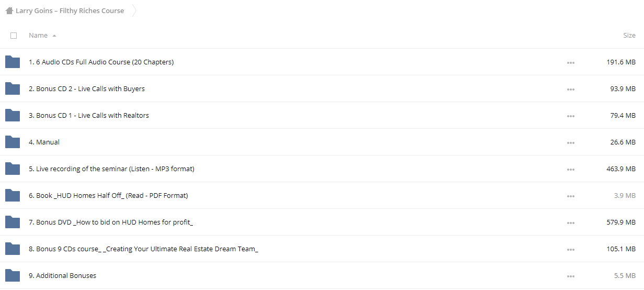The width and height of the screenshot is (644, 290).
Task: Open more options dropdown for Bonus CD 1 row
Action: [570, 116]
